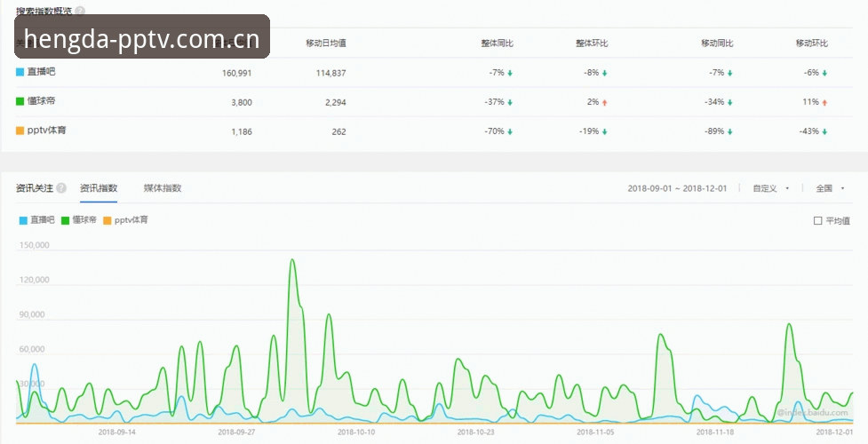Toggle the pptv体育 chart legend item
868x444 pixels.
pos(125,220)
